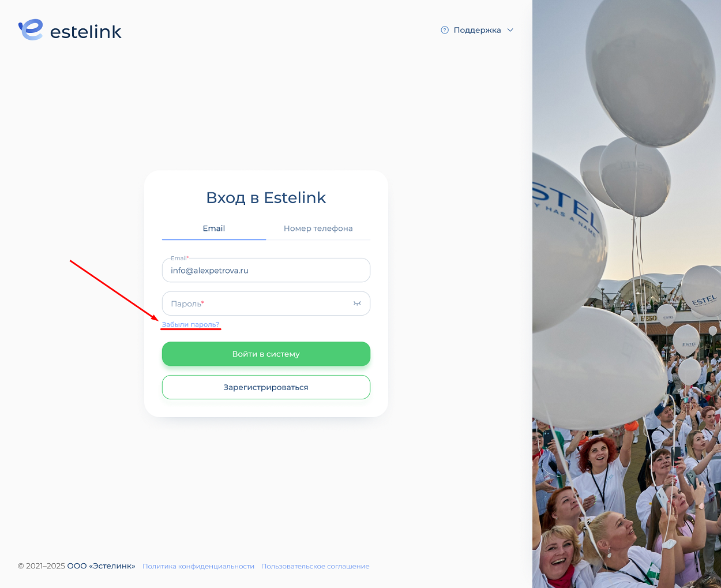Open Политика конфиденциальности link
This screenshot has height=588, width=721.
198,567
